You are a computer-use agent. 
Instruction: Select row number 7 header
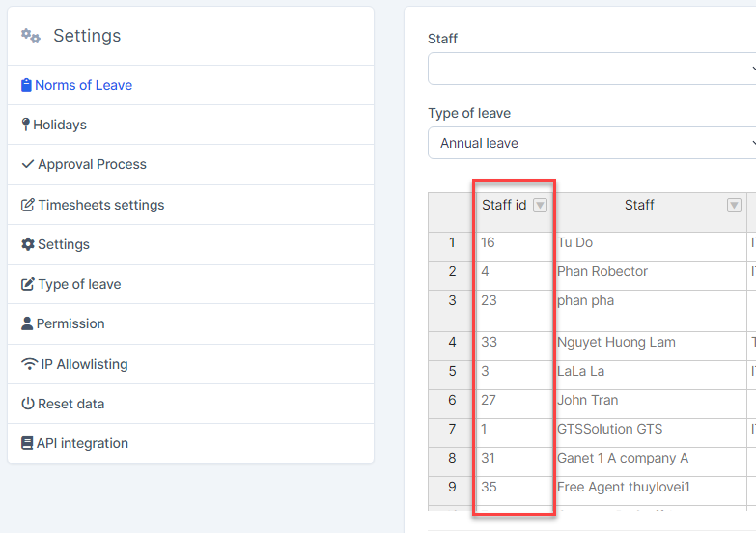pos(452,429)
